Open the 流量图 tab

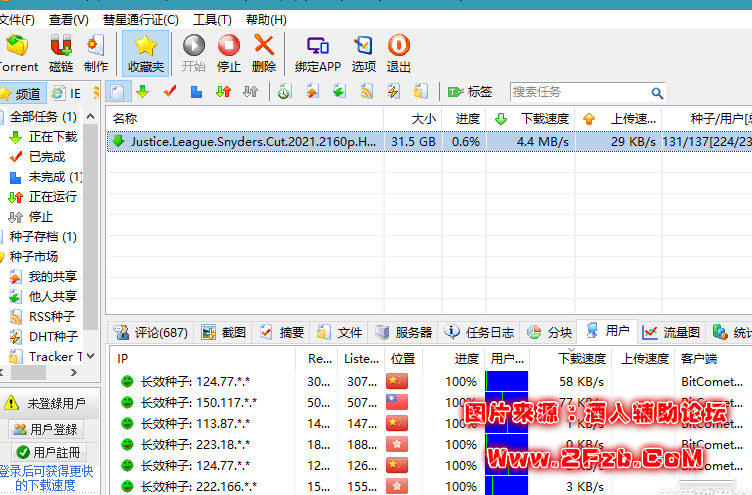coord(671,332)
